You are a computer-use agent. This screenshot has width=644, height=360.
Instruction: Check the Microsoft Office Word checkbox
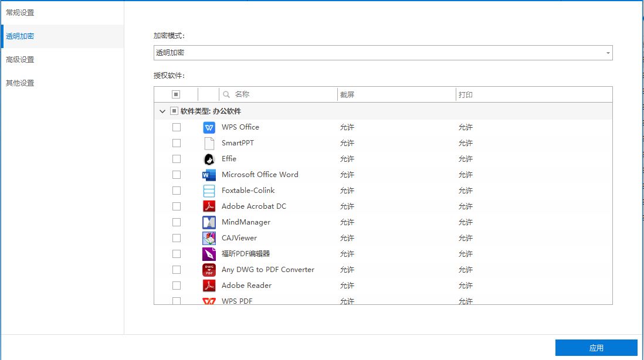pos(177,175)
